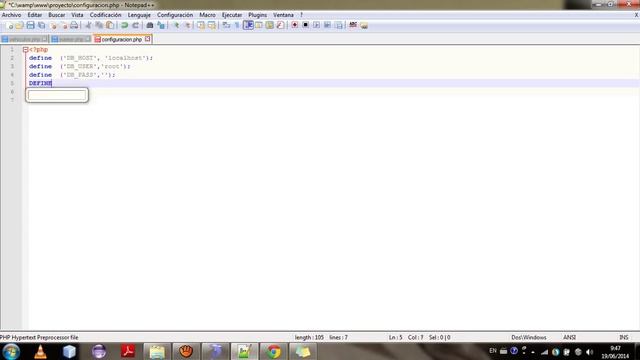Open the Plugins menu
The height and width of the screenshot is (360, 640).
258,15
